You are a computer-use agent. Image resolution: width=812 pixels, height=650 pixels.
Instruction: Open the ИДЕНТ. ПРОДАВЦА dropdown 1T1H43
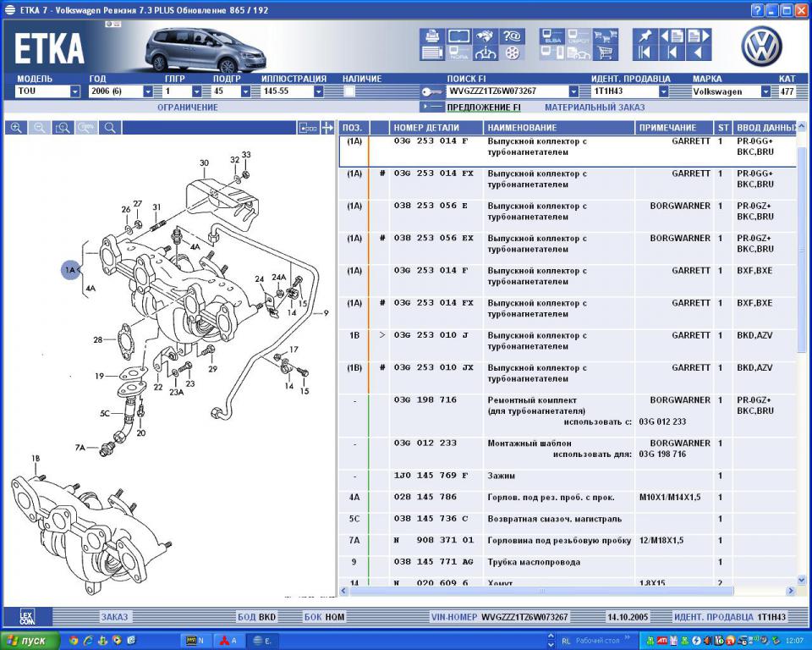pyautogui.click(x=629, y=91)
